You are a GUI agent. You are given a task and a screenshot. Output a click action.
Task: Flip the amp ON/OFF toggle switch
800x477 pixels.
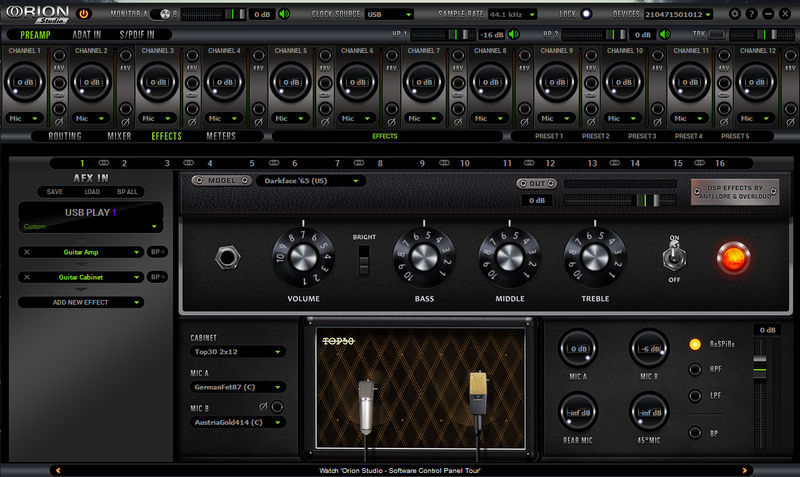click(x=674, y=257)
